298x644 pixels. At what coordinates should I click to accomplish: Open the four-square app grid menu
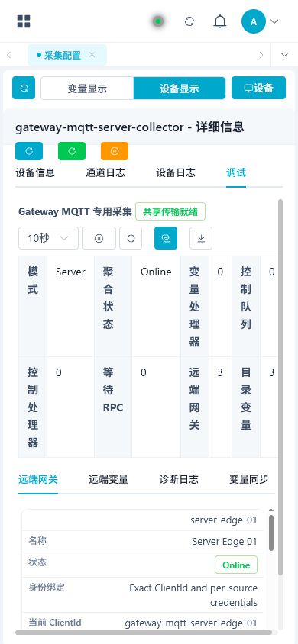tap(24, 21)
